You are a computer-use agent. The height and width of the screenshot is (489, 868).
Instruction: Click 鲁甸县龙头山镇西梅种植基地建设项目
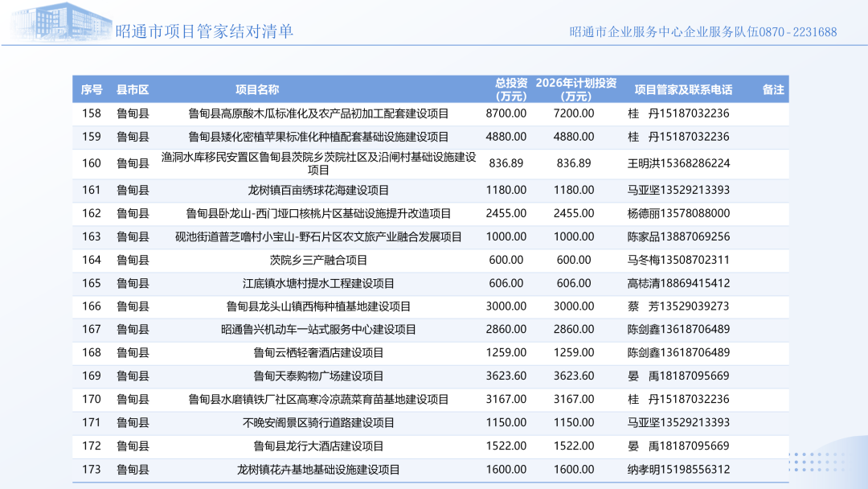tap(318, 306)
